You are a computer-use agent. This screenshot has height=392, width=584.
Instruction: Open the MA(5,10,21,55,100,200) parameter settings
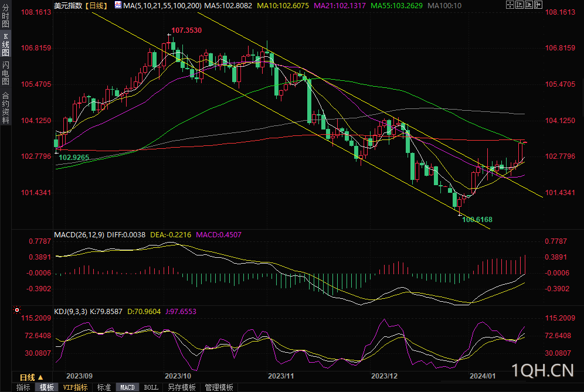[162, 6]
